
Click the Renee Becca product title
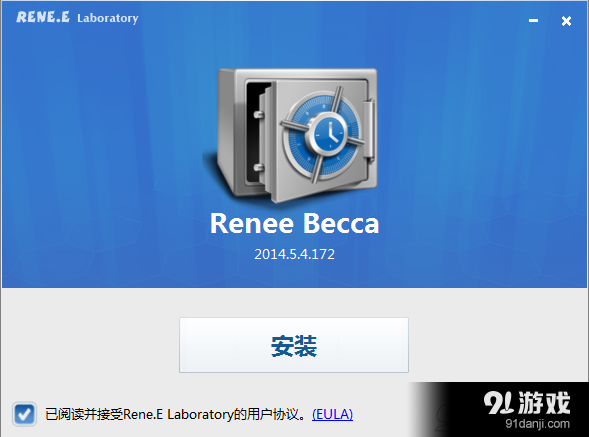tap(294, 224)
